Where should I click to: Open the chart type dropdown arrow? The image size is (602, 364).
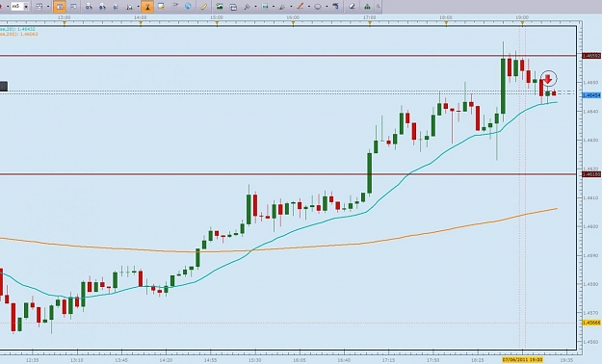(48, 7)
